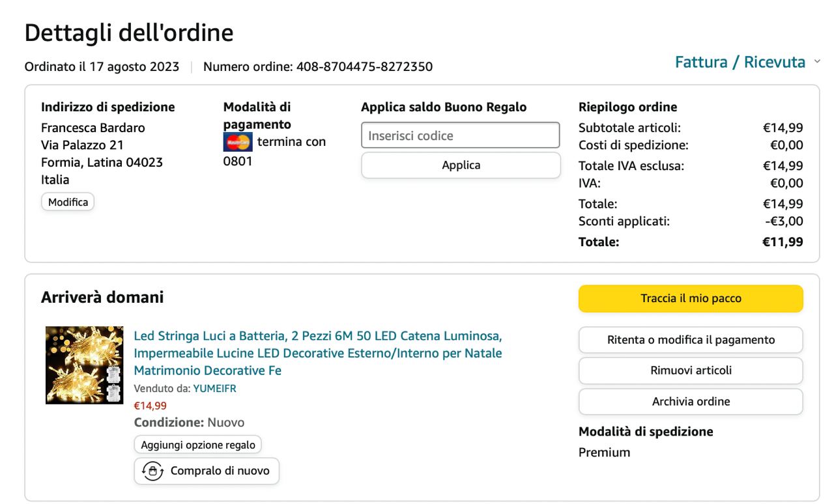834x504 pixels.
Task: Click the Compralo di nuovo reorder icon
Action: (152, 471)
